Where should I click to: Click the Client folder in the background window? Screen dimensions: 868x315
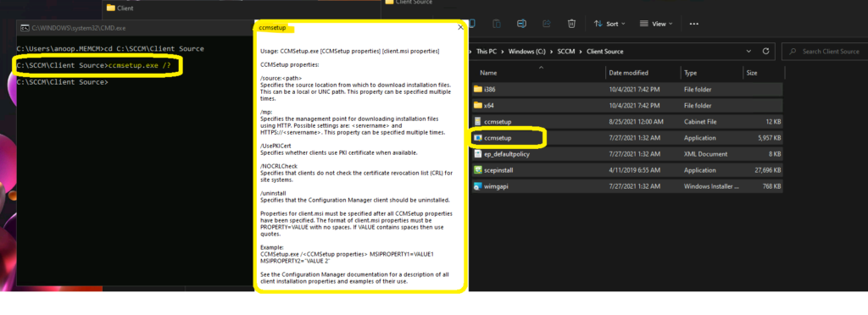coord(120,8)
